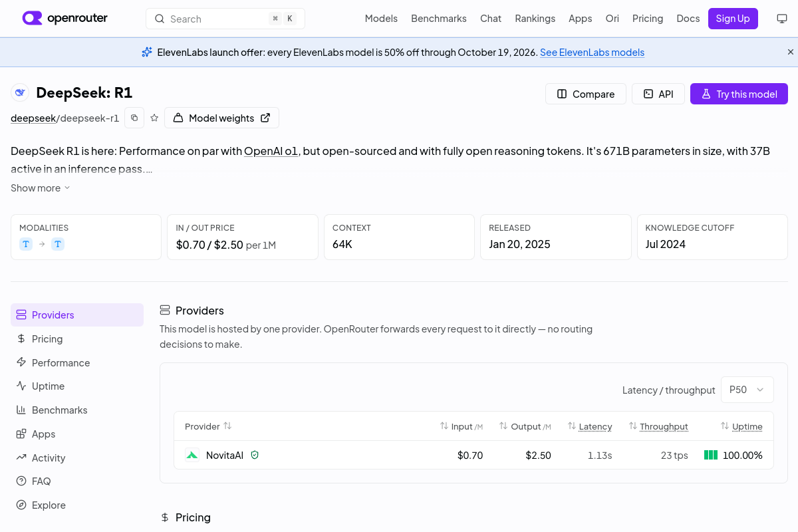Select Performance in the sidebar
The width and height of the screenshot is (798, 532).
(x=77, y=362)
